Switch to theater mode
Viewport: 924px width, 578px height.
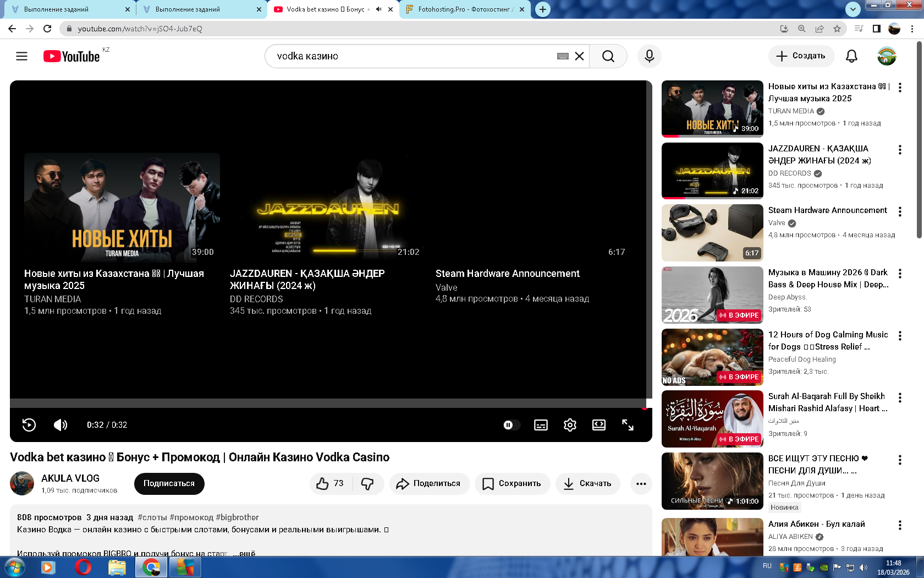[x=598, y=425]
